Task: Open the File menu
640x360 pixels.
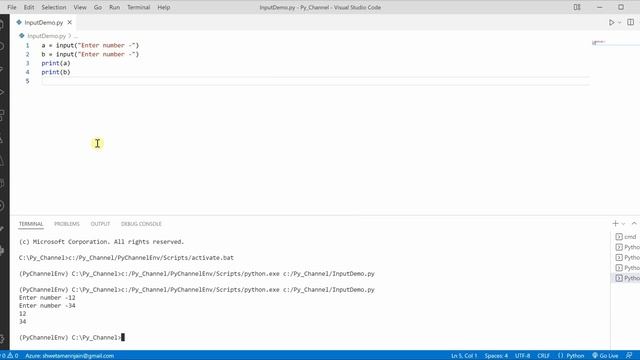Action: [12, 7]
